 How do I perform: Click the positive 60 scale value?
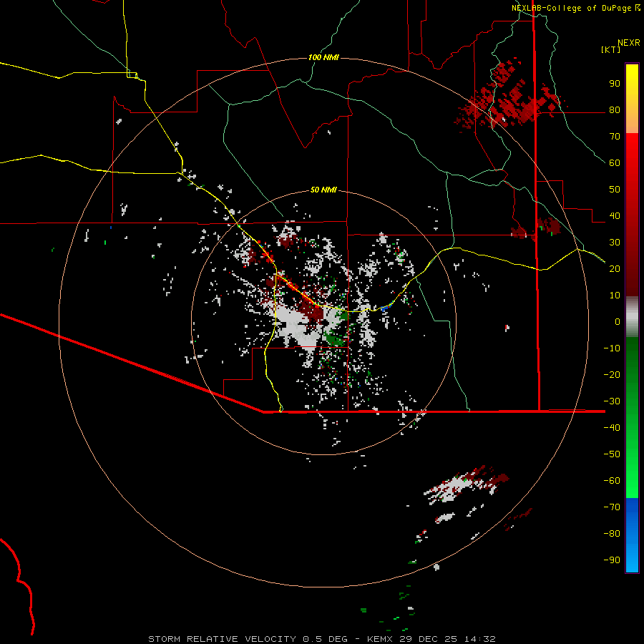pyautogui.click(x=615, y=163)
